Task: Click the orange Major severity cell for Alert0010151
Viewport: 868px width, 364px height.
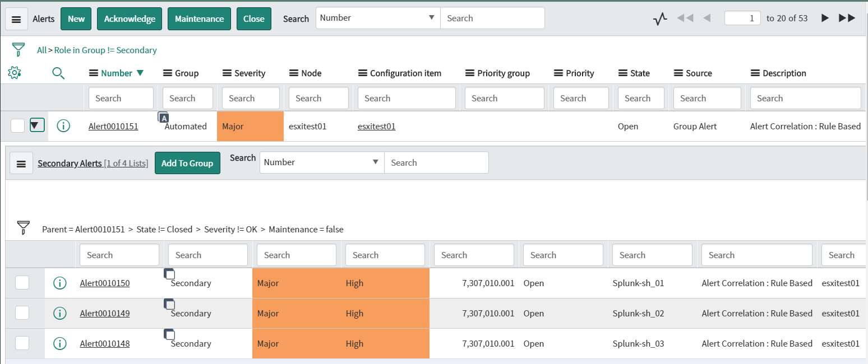Action: 250,126
